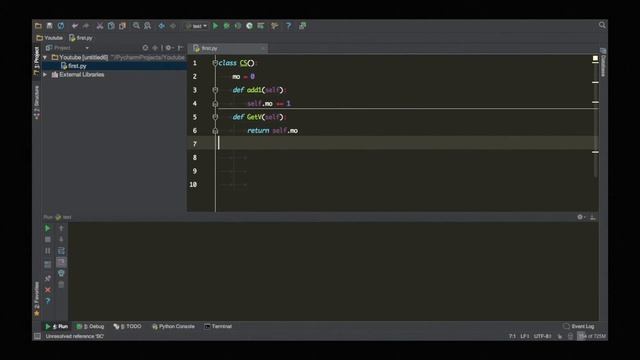Click the Pause Output icon in the Run panel

coord(48,251)
